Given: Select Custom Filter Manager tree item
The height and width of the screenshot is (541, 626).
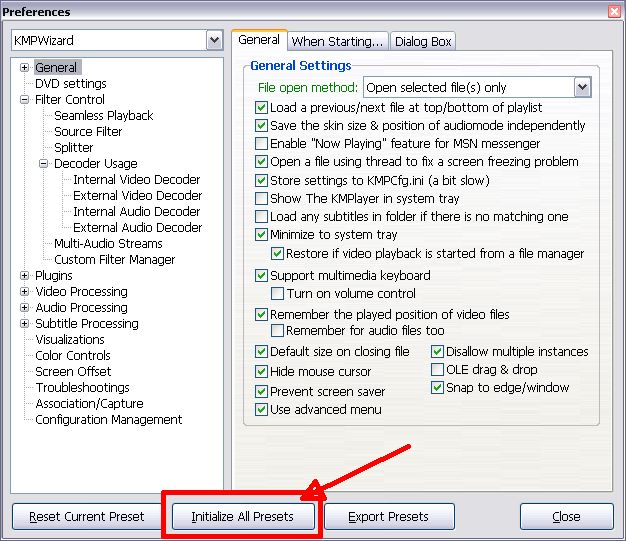Looking at the screenshot, I should tap(115, 260).
